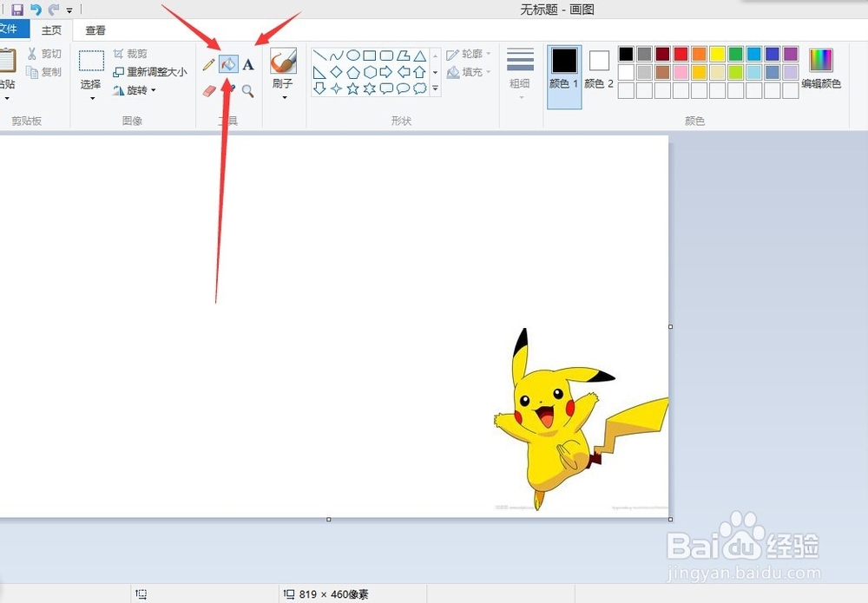Select the pentagon shape
The height and width of the screenshot is (603, 868).
[x=353, y=72]
